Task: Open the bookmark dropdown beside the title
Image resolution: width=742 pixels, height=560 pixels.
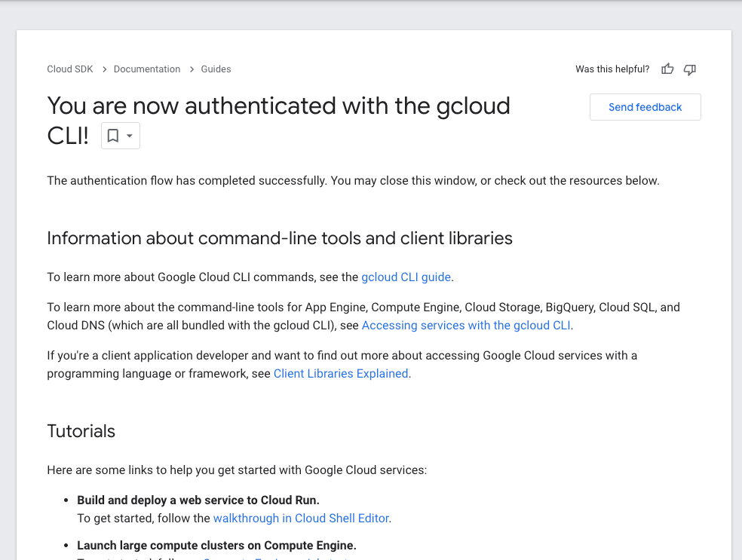Action: 121,136
